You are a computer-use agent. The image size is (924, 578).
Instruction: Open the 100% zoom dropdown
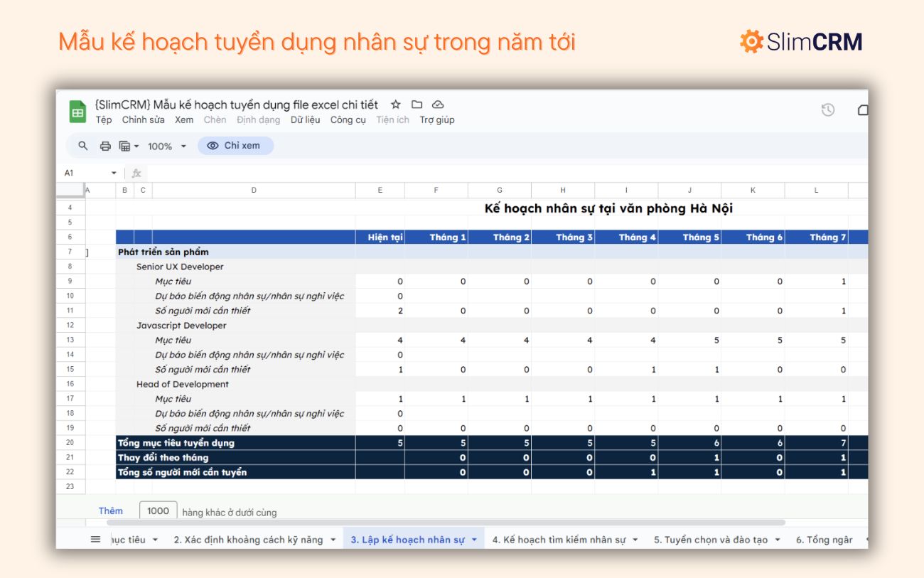coord(164,146)
